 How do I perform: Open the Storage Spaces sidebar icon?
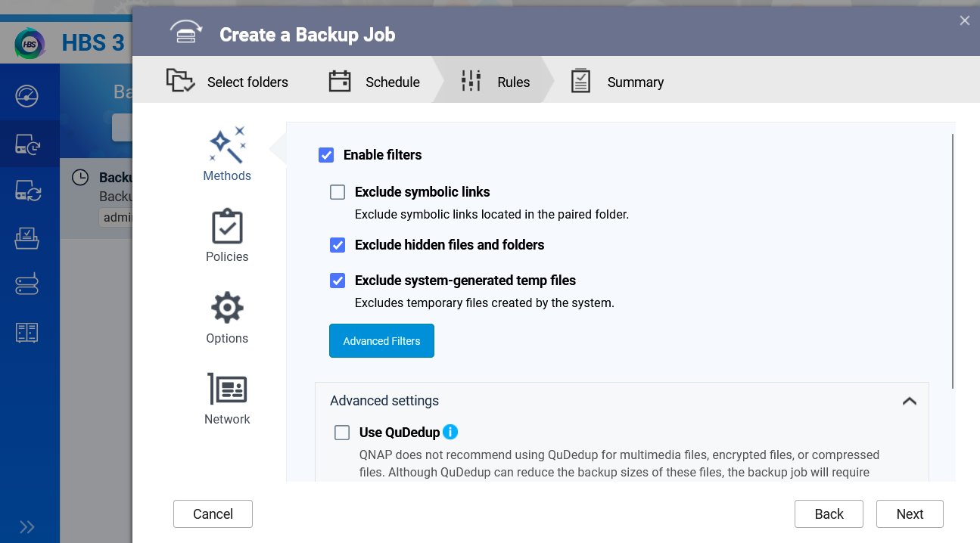27,285
